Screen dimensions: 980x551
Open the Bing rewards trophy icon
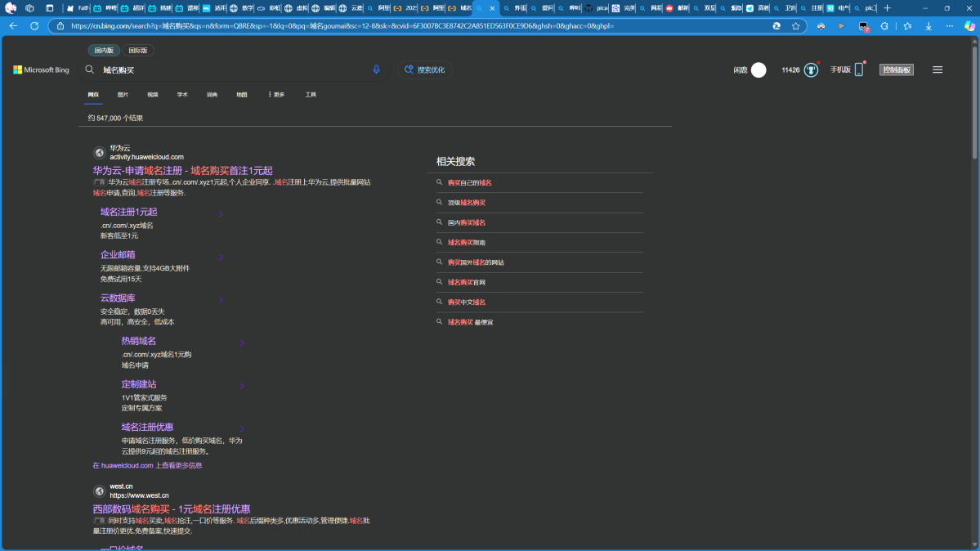pos(811,70)
